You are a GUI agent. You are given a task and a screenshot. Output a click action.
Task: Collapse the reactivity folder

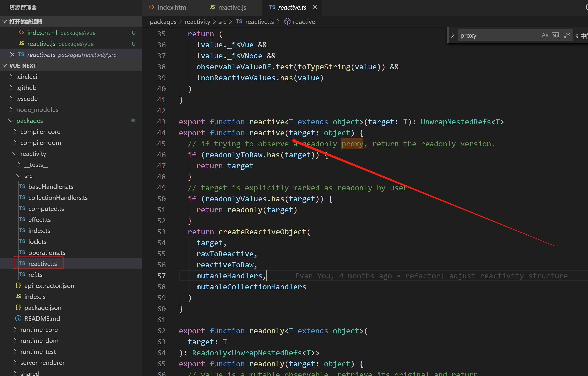pyautogui.click(x=71, y=154)
